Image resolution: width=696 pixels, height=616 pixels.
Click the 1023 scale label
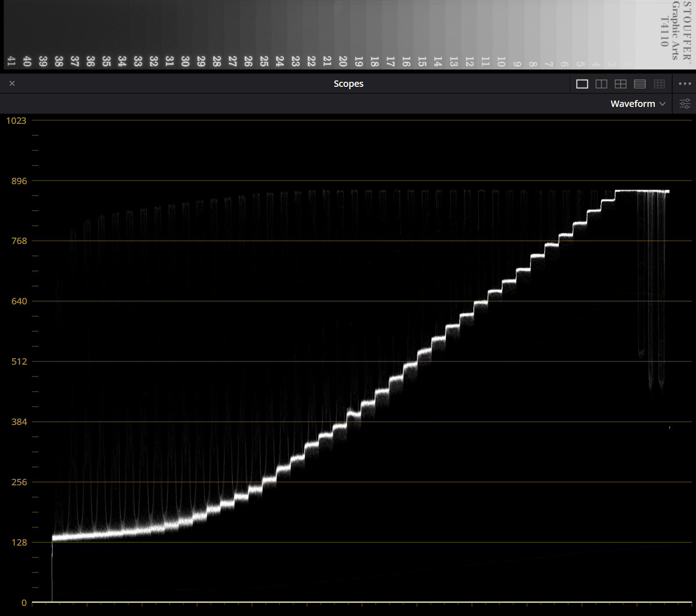(x=16, y=121)
